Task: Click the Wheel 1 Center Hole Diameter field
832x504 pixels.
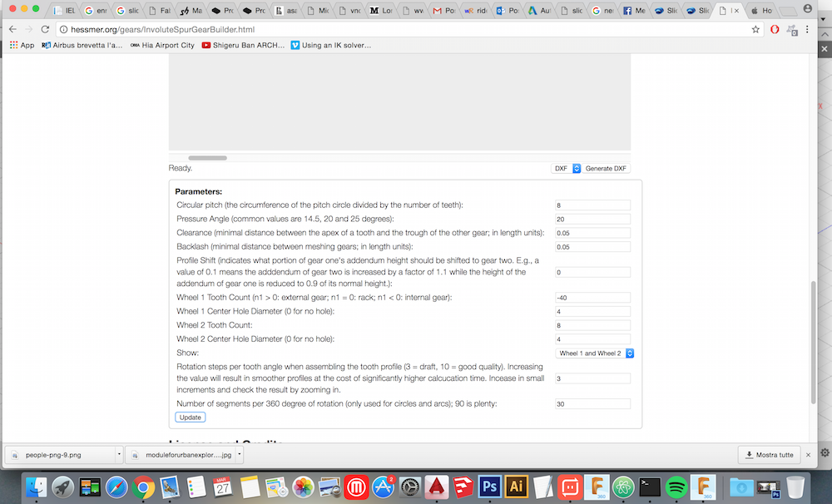Action: tap(592, 311)
